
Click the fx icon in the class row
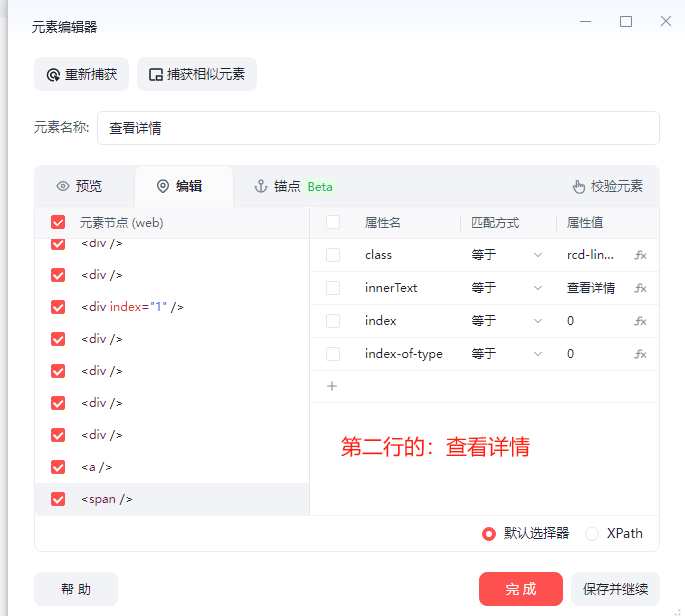point(640,255)
